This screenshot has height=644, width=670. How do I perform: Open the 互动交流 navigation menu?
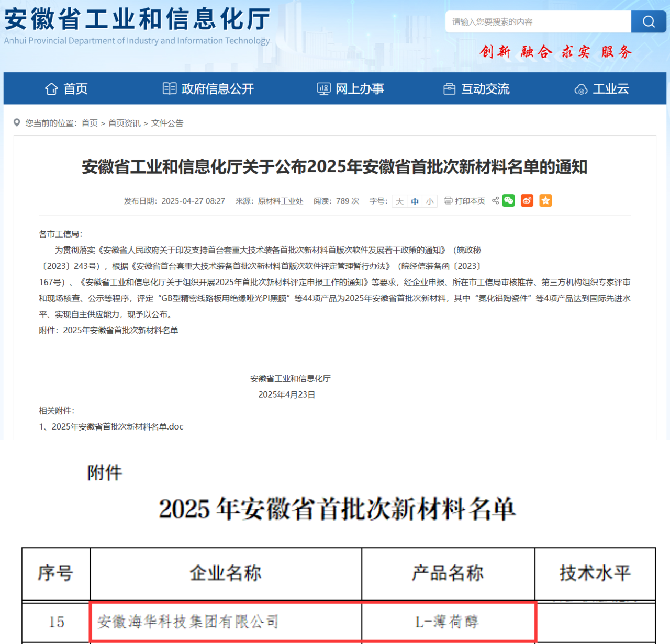(x=476, y=89)
